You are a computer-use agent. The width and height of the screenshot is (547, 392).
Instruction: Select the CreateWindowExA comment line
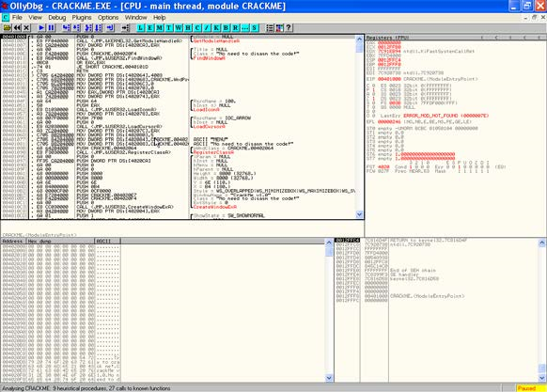click(x=215, y=207)
